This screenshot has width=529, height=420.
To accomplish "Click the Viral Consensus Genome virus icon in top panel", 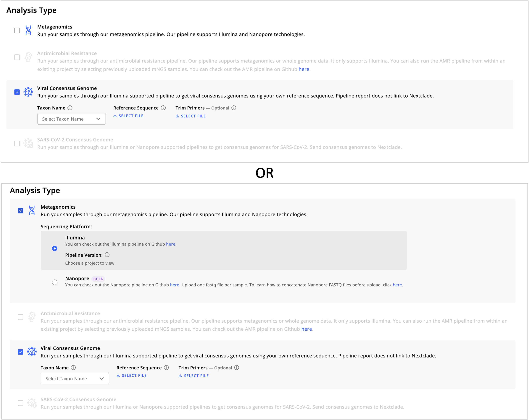I will pyautogui.click(x=28, y=92).
